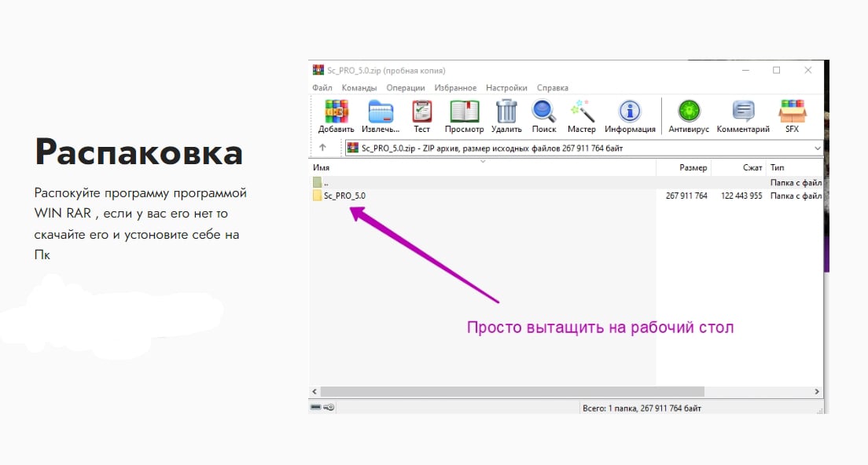Expand the archive path dropdown arrow
The image size is (868, 465).
tap(817, 148)
